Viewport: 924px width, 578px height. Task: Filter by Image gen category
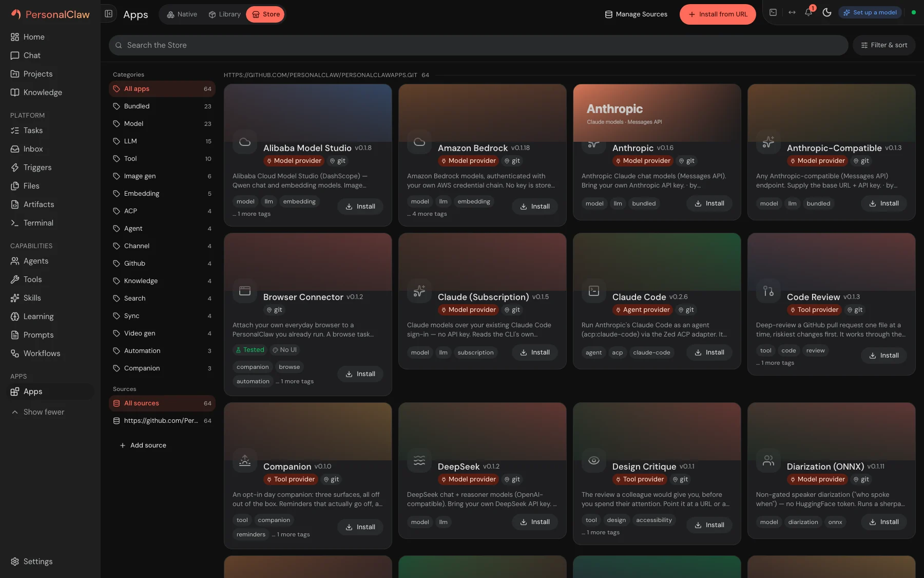pyautogui.click(x=162, y=176)
